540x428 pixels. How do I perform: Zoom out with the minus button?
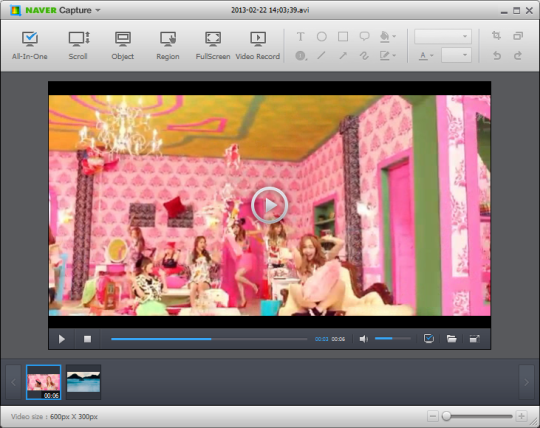pyautogui.click(x=433, y=416)
